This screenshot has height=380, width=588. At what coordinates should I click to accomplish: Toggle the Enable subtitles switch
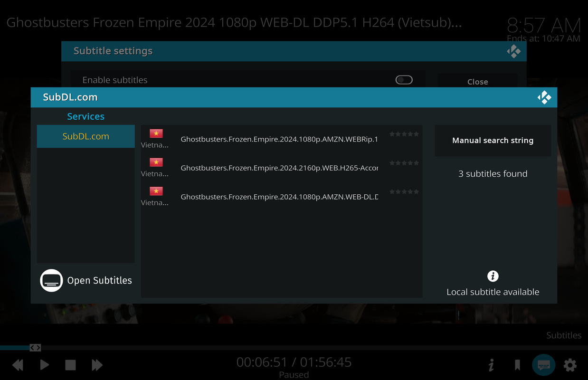(404, 80)
